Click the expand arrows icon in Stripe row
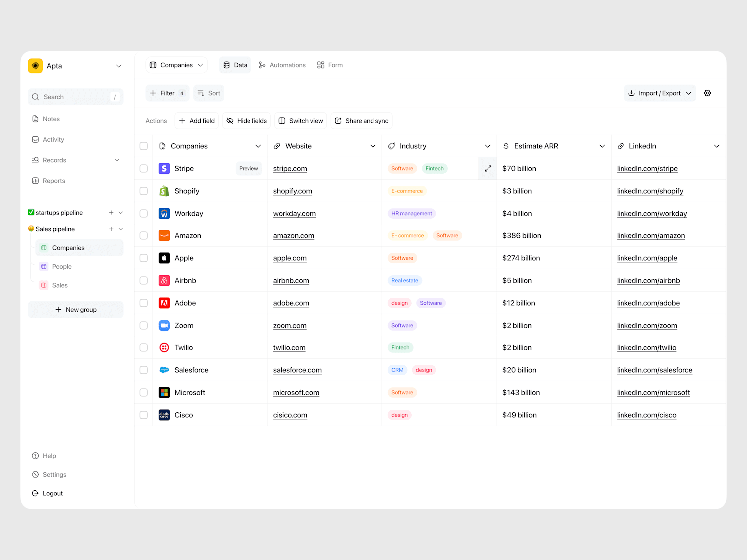The width and height of the screenshot is (747, 560). [x=488, y=169]
